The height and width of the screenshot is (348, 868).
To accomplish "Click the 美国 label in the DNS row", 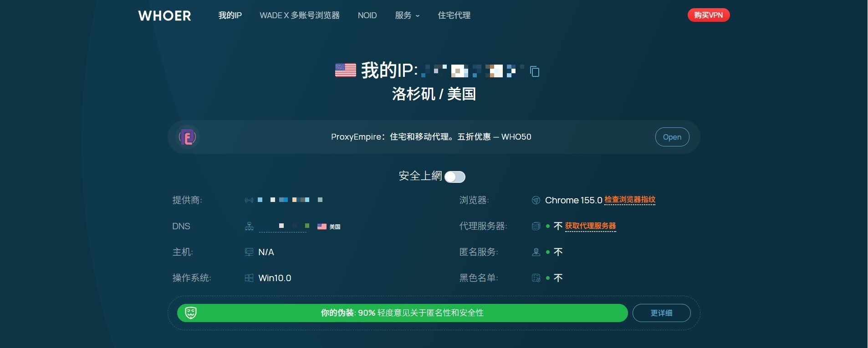I will [335, 227].
